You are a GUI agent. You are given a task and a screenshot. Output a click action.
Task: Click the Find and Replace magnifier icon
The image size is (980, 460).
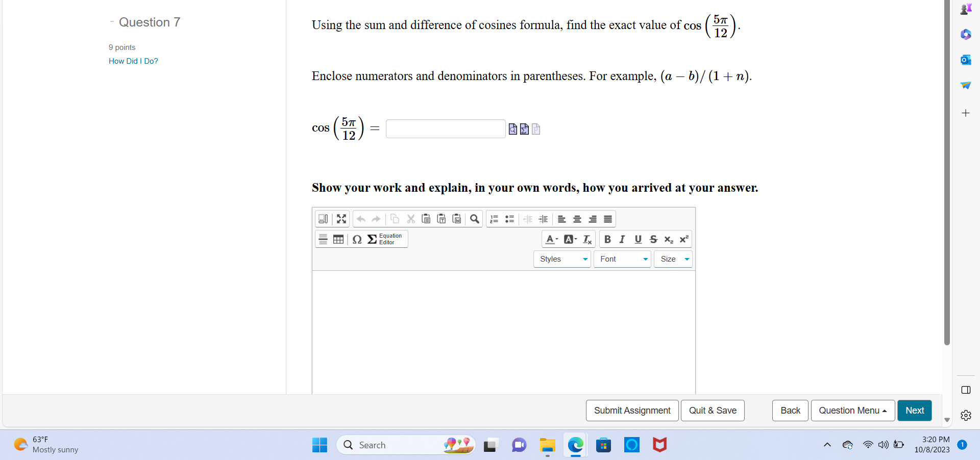475,219
